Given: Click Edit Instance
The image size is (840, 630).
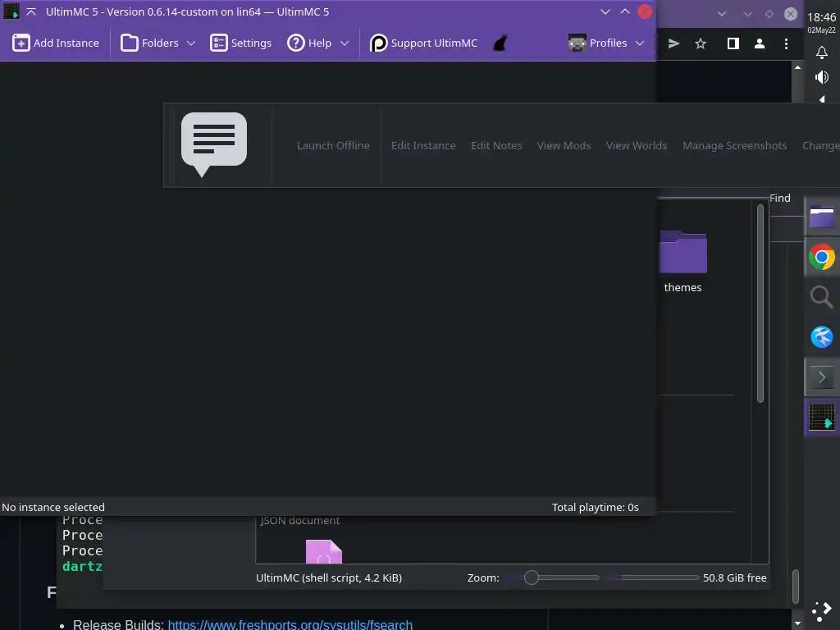Looking at the screenshot, I should (x=423, y=146).
